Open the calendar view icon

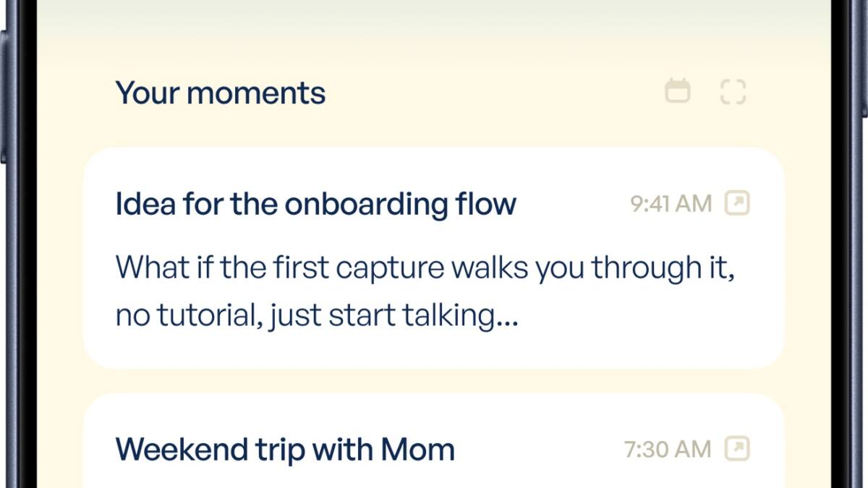pos(678,92)
